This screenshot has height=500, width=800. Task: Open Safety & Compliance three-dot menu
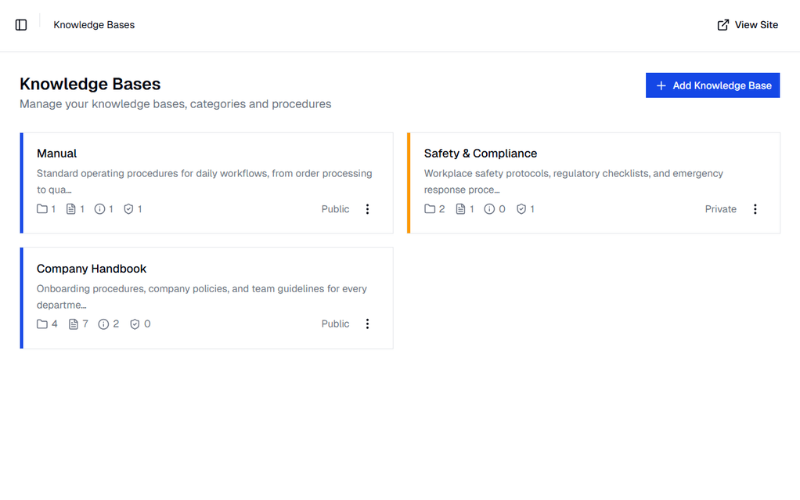pos(755,209)
